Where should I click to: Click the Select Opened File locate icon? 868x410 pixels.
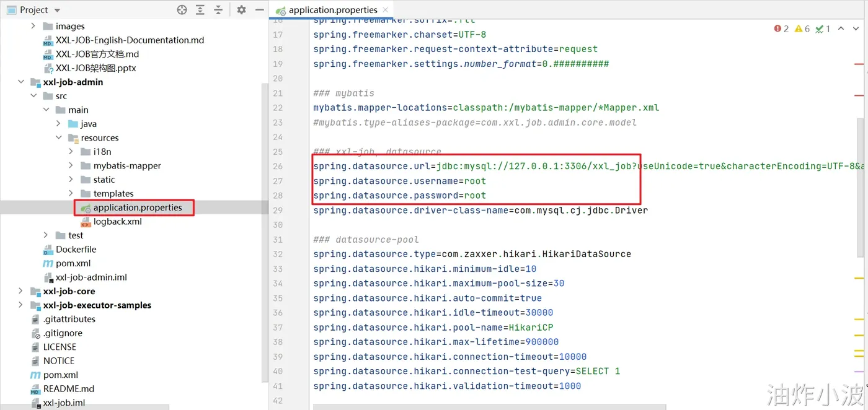pyautogui.click(x=182, y=10)
